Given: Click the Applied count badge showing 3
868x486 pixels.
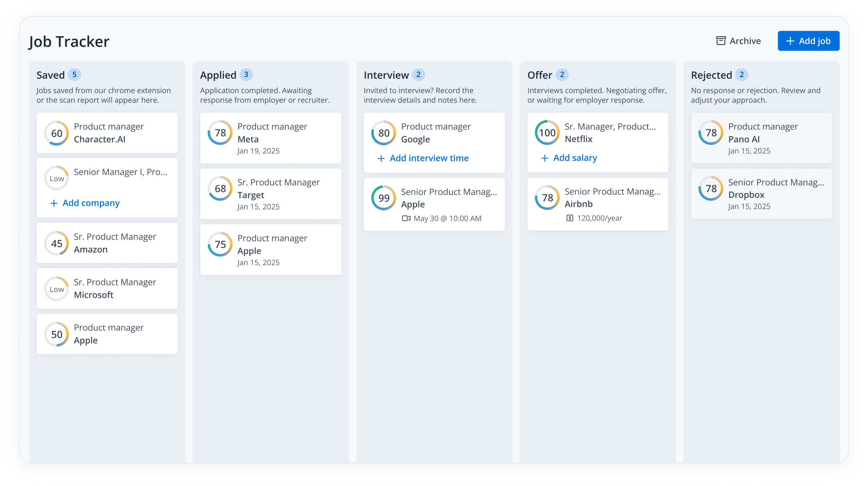Looking at the screenshot, I should (x=246, y=75).
